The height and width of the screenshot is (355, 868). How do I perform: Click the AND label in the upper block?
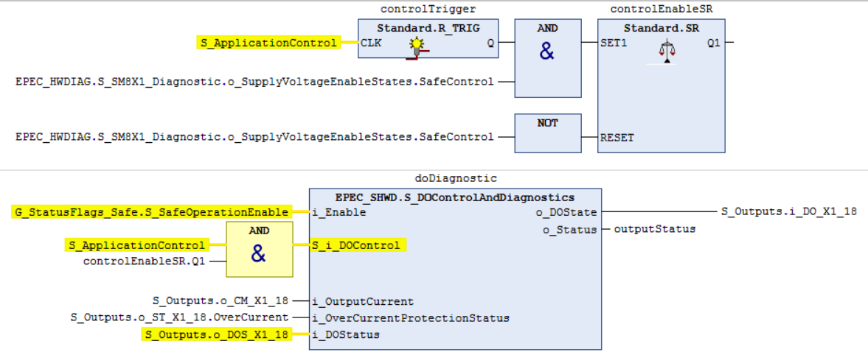click(548, 28)
